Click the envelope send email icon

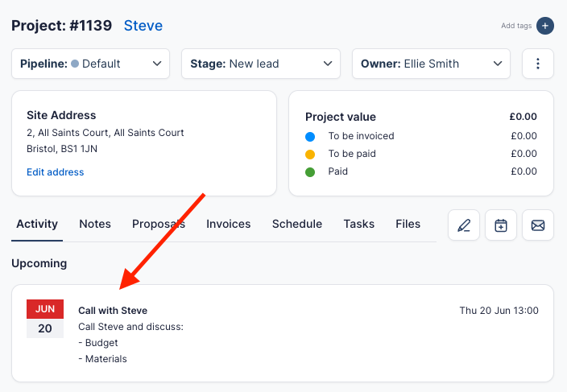coord(538,225)
